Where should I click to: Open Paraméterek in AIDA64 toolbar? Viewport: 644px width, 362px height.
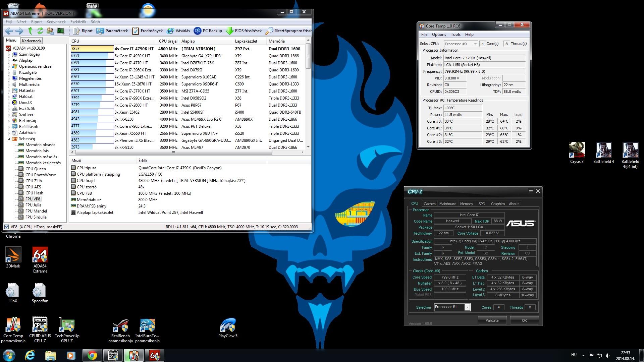pyautogui.click(x=112, y=31)
